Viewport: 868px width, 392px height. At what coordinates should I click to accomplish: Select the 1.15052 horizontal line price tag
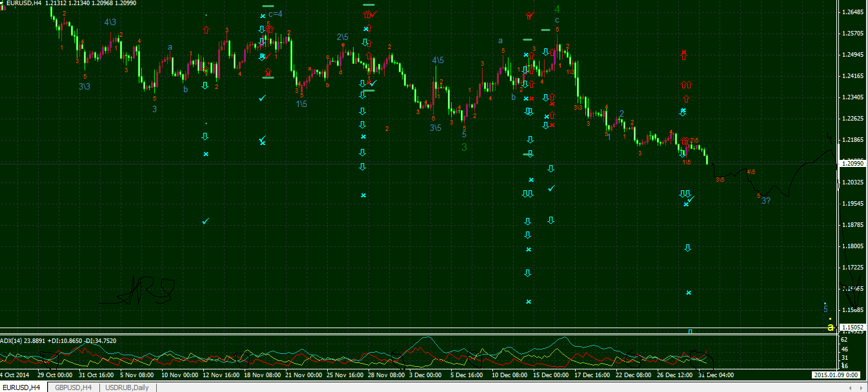point(853,328)
